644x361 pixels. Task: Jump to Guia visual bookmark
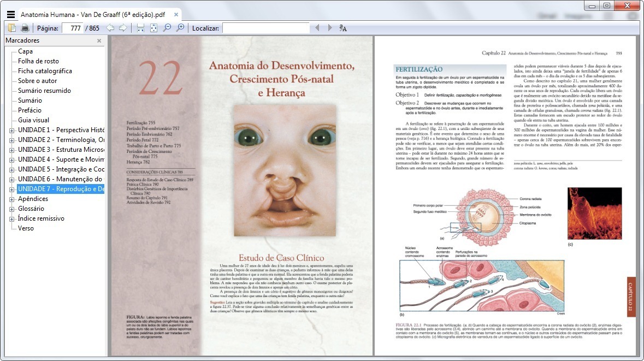click(33, 120)
